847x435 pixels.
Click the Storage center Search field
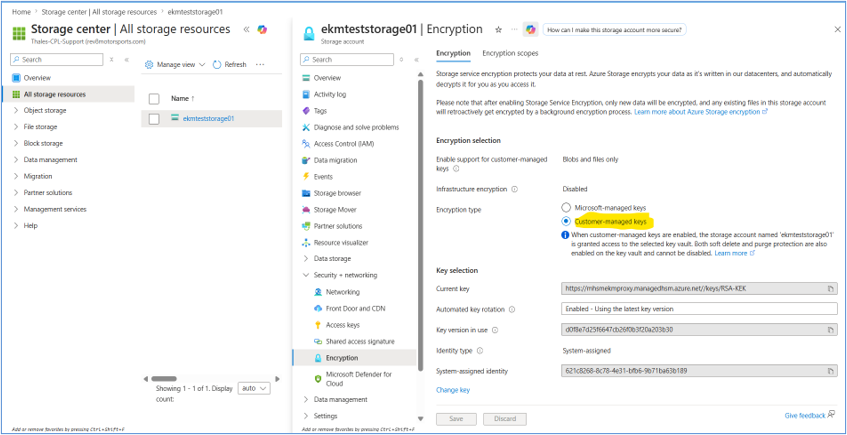pyautogui.click(x=57, y=59)
